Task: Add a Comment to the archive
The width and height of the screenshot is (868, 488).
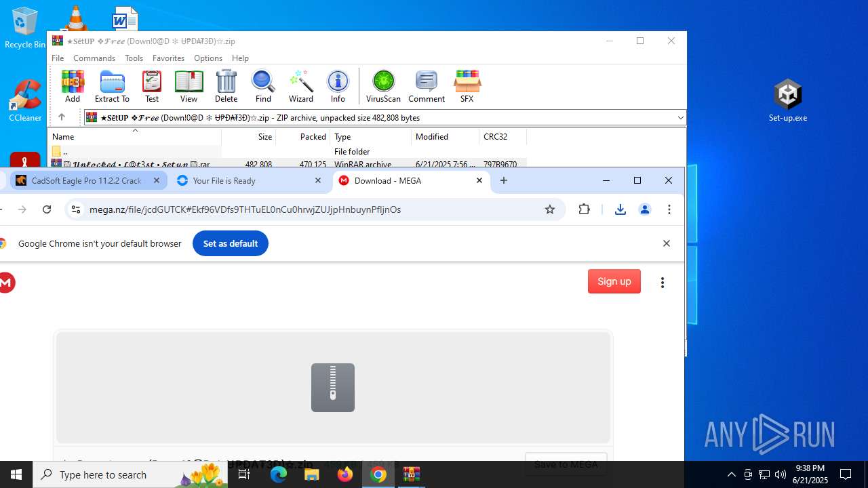Action: (x=427, y=86)
